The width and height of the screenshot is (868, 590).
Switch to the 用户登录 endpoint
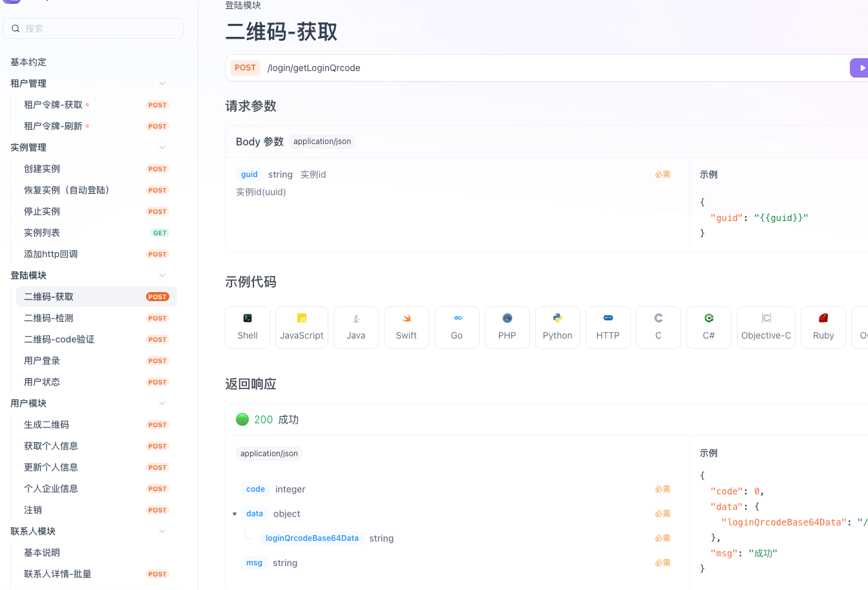click(41, 360)
